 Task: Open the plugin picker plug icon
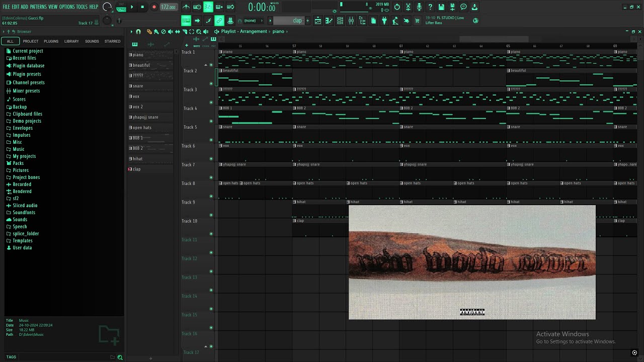coord(384,21)
